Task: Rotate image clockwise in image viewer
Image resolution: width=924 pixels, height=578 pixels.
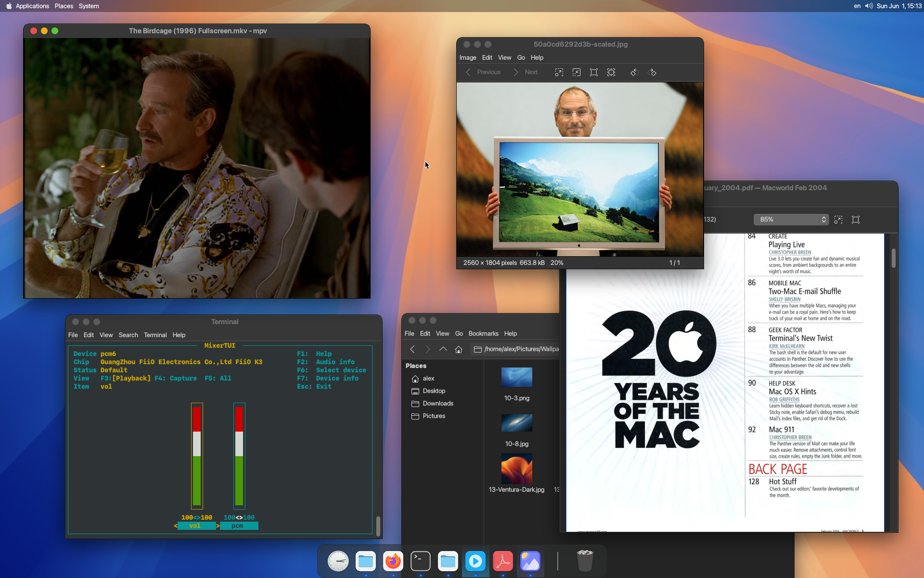Action: [x=652, y=72]
